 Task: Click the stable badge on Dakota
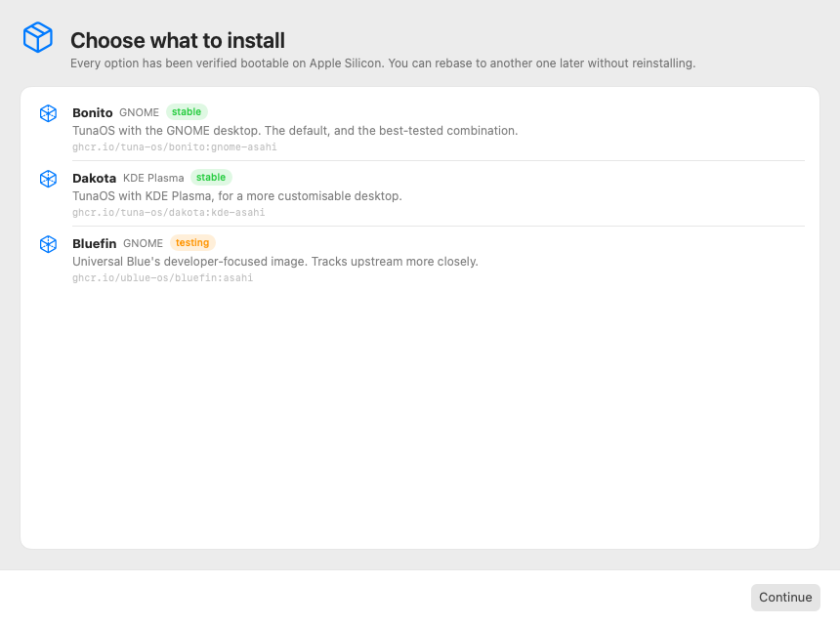211,178
